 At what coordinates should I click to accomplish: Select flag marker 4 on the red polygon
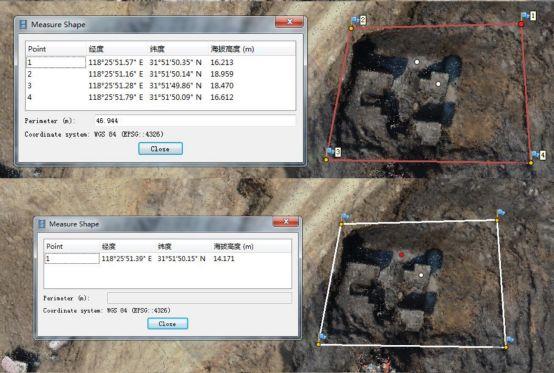pos(539,155)
